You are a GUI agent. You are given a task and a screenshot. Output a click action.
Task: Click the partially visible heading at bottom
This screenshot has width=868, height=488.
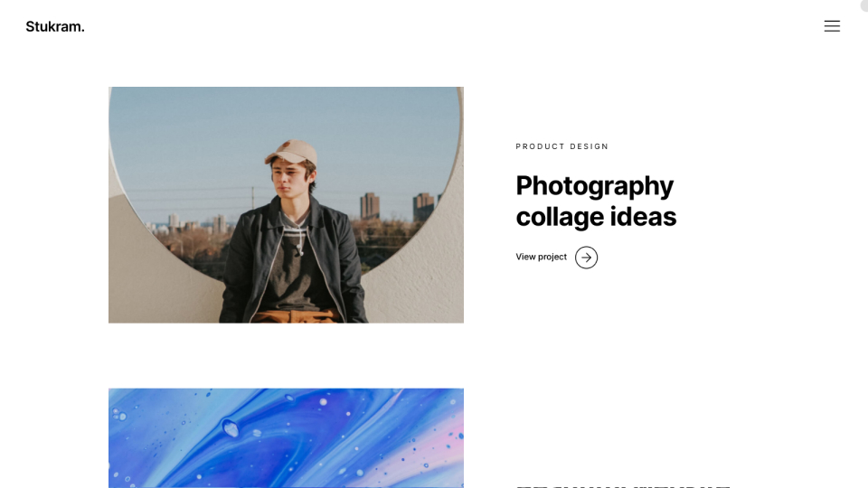(622, 484)
